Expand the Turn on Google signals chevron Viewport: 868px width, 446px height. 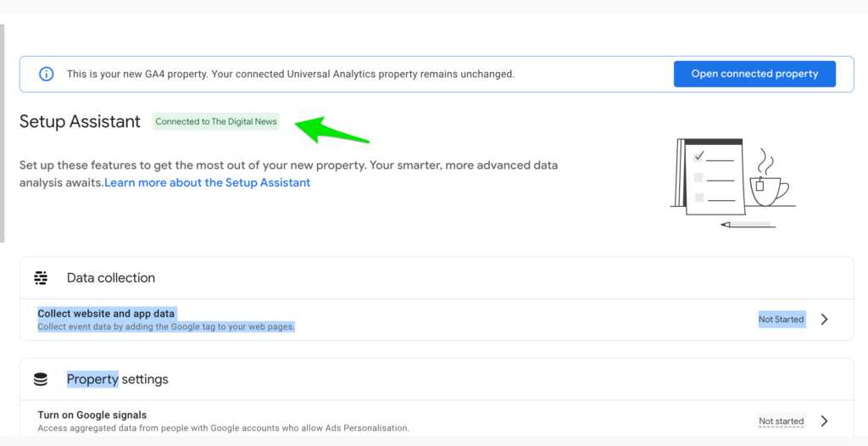[824, 421]
